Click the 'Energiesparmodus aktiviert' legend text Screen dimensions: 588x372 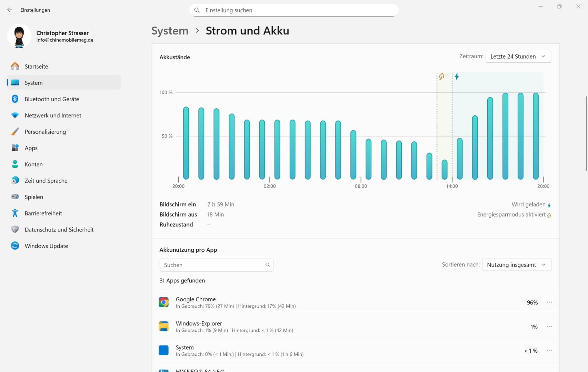tap(511, 215)
